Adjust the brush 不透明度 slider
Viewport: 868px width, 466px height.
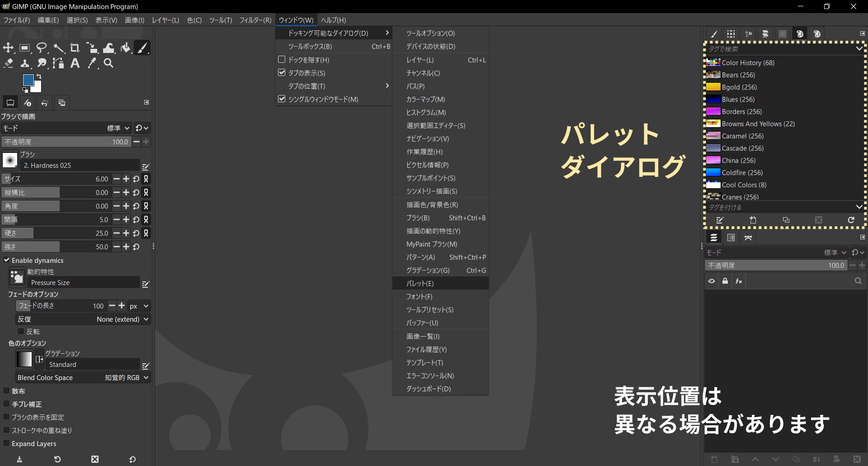pyautogui.click(x=66, y=142)
